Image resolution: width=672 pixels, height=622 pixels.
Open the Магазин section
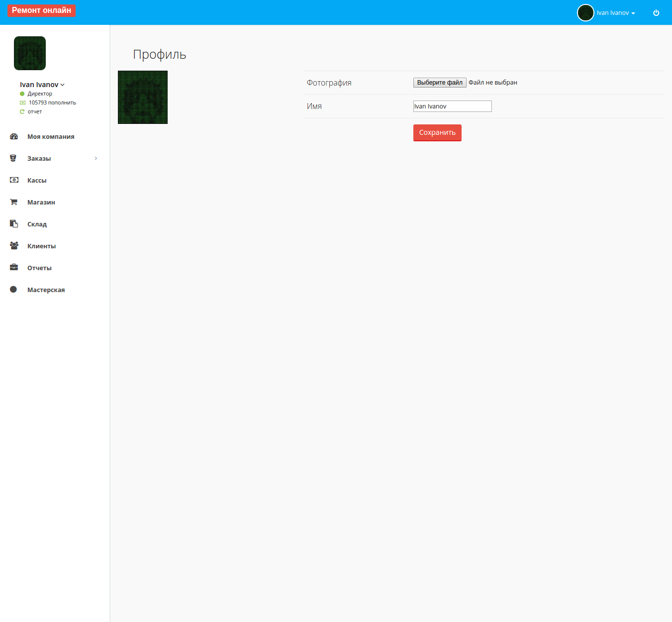click(41, 202)
